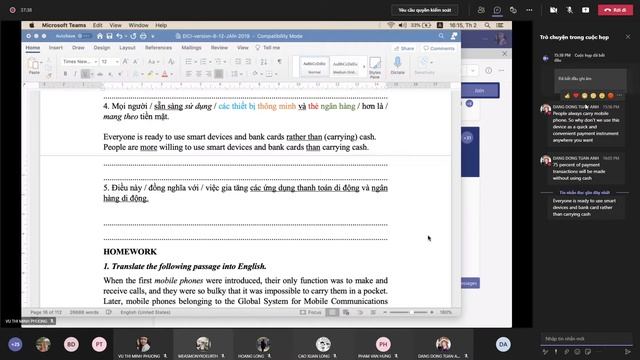The width and height of the screenshot is (640, 360).
Task: Open View menu in macOS menu bar
Action: (116, 25)
